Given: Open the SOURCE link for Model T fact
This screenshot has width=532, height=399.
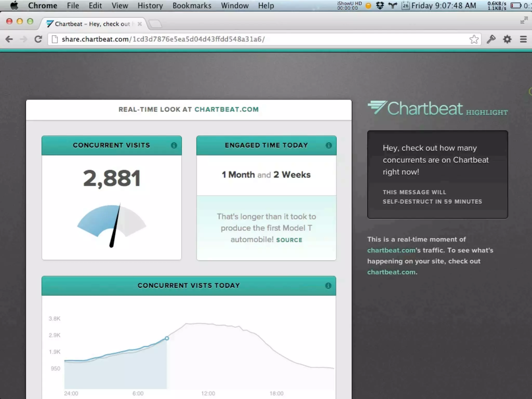Looking at the screenshot, I should pos(289,240).
